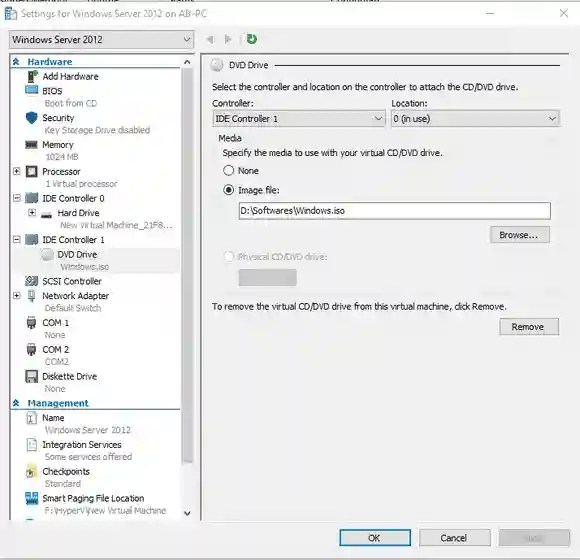This screenshot has width=580, height=560.
Task: Click the tree scroll down arrow
Action: pos(188,513)
